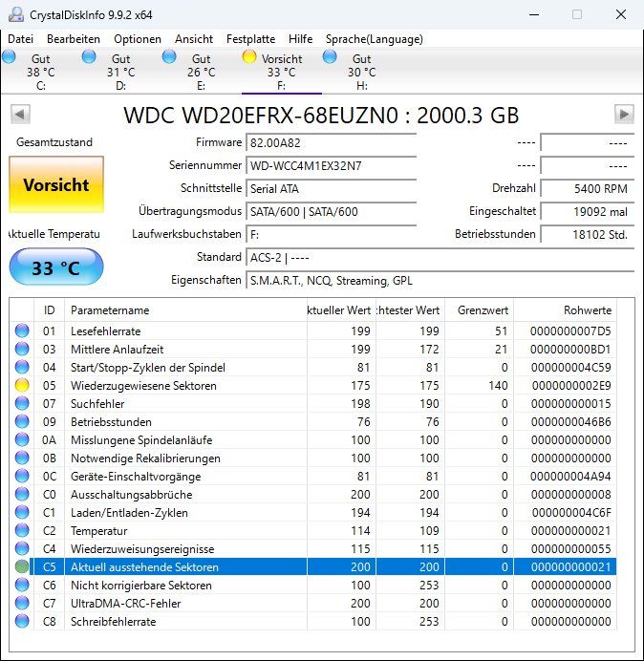644x661 pixels.
Task: Select drive E: blue status orb
Action: [x=169, y=56]
